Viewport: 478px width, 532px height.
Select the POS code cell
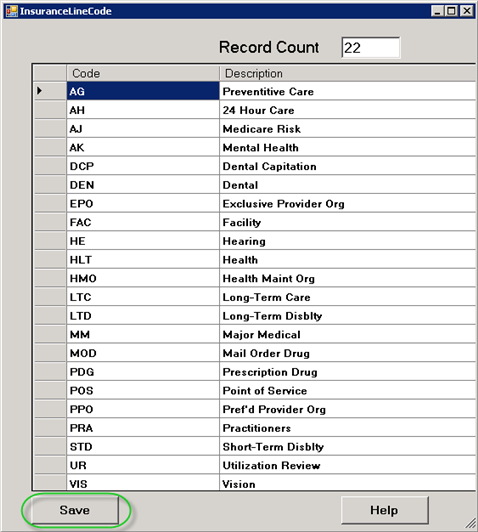click(x=143, y=390)
